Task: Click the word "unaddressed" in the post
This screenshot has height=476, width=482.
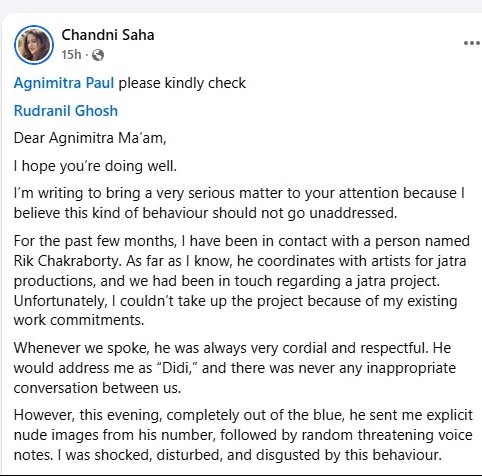Action: click(x=352, y=213)
